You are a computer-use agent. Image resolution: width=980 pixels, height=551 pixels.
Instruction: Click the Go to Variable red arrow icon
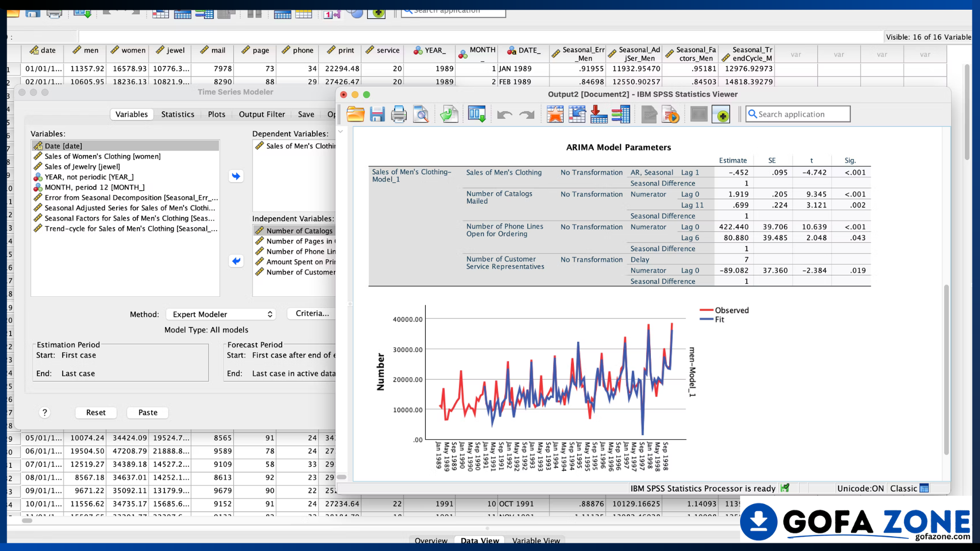point(599,114)
